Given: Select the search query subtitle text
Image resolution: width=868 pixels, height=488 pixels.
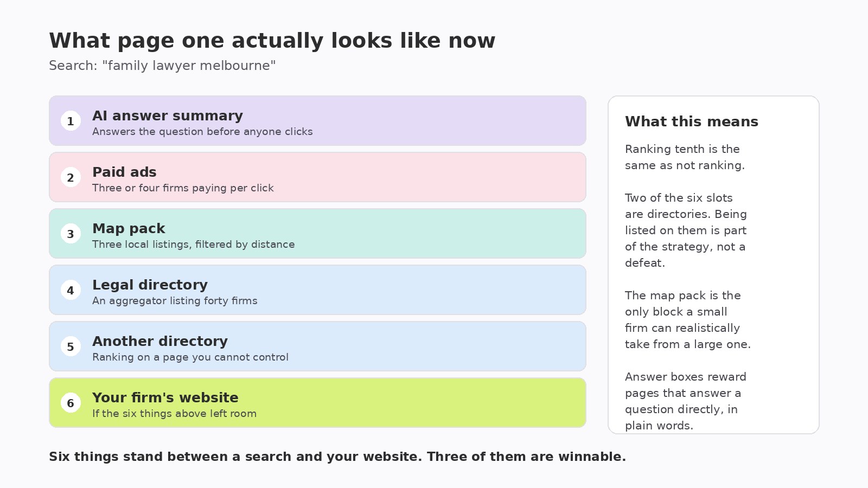Looking at the screenshot, I should pos(162,66).
